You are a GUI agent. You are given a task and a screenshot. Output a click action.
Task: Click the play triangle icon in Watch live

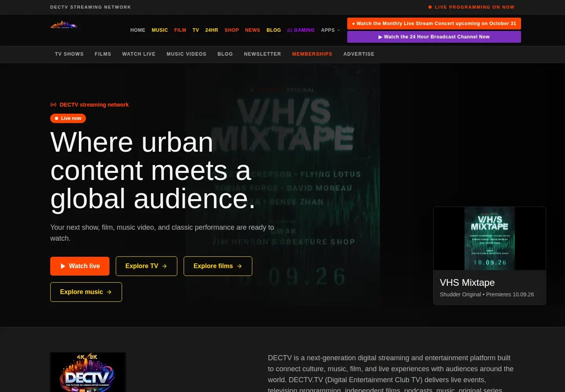63,266
